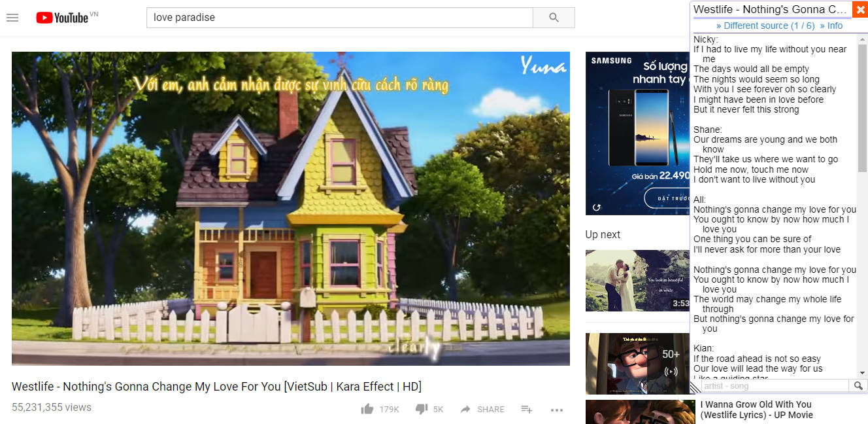The image size is (868, 424).
Task: Focus the YouTube search box containing 'love paradise'
Action: coord(340,18)
